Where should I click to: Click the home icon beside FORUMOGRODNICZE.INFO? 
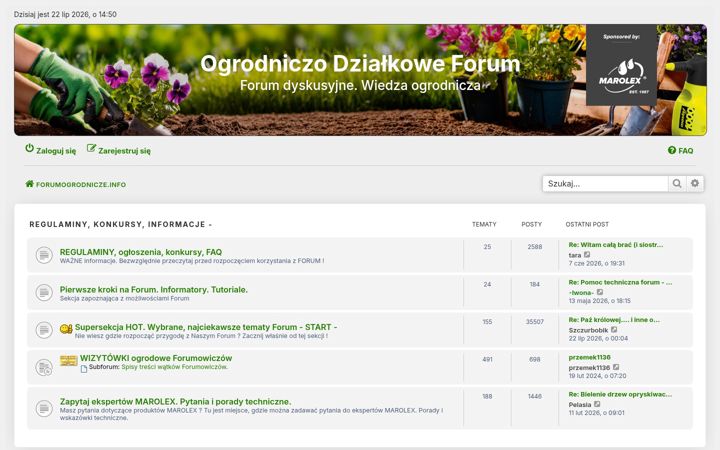(x=30, y=184)
